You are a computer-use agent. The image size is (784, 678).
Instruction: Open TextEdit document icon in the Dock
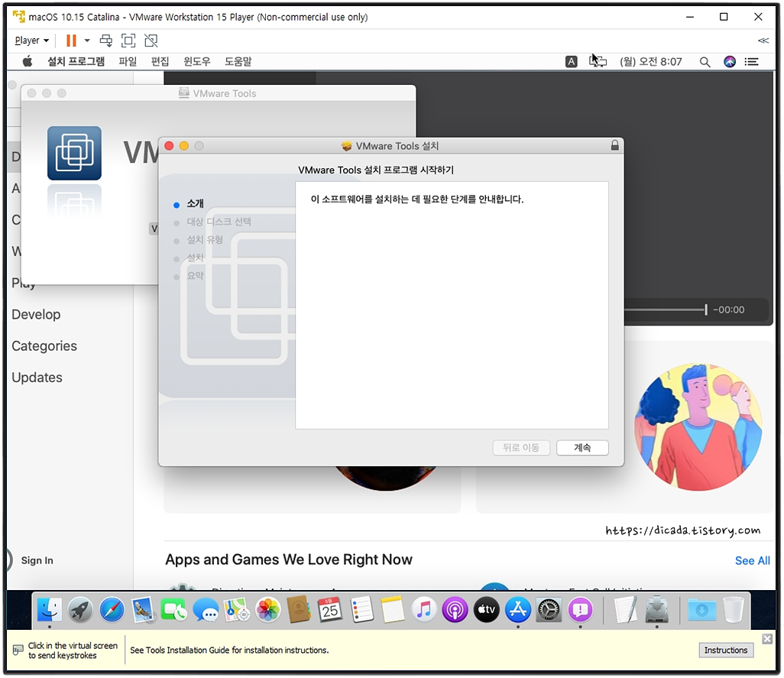pos(626,609)
